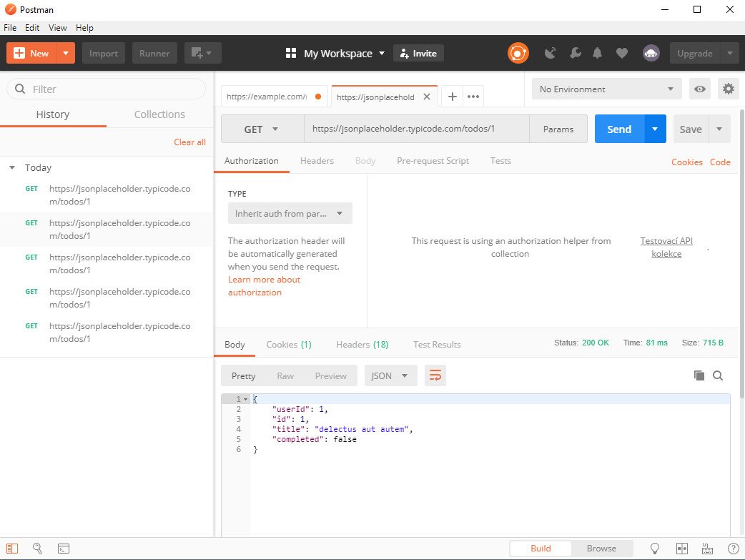Open response Cookies (1) tab
Screen dimensions: 745x560
[x=289, y=344]
